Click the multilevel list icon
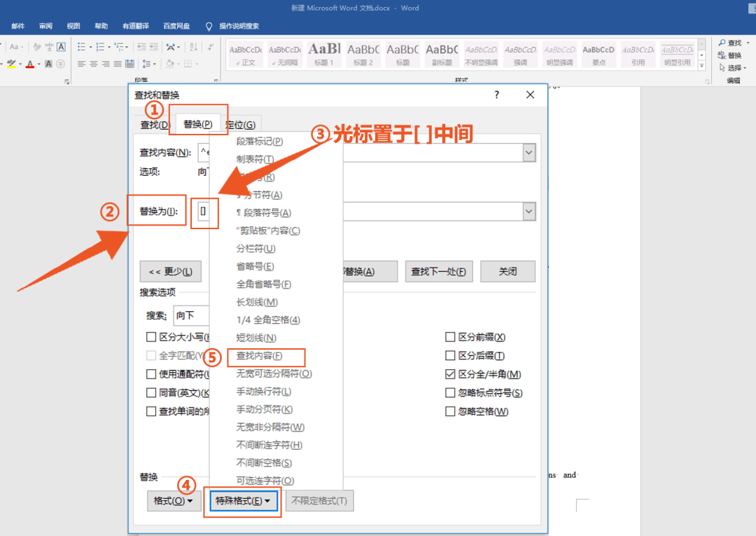 tap(119, 47)
